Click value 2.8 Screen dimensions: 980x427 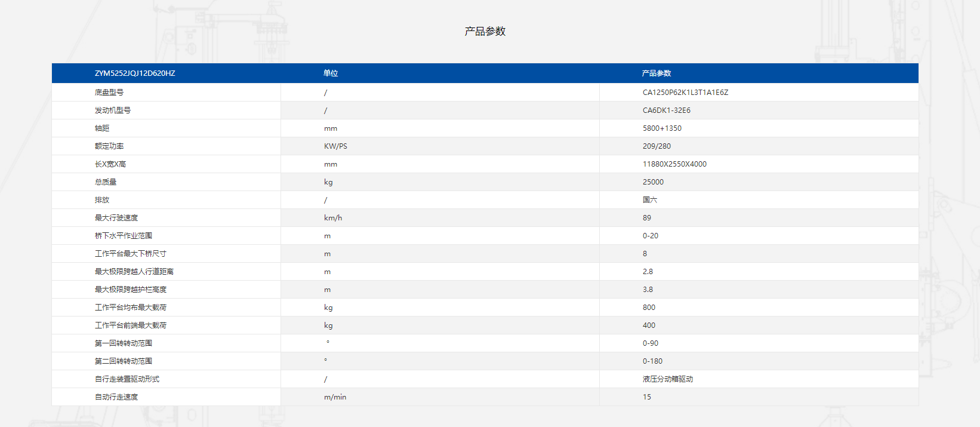pos(648,272)
